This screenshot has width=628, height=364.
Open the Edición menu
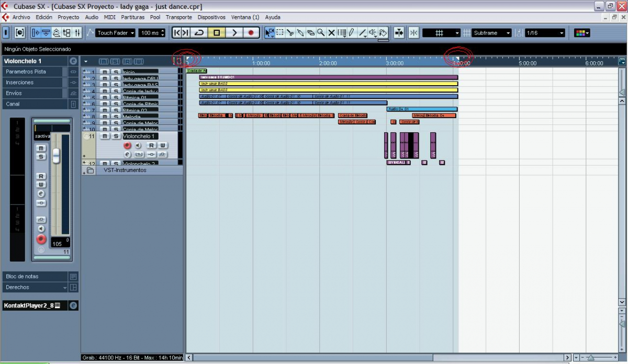tap(44, 17)
